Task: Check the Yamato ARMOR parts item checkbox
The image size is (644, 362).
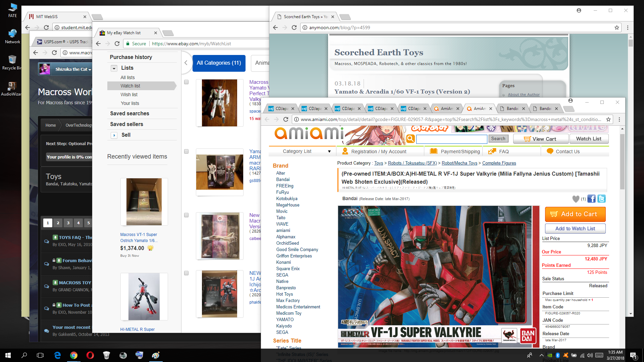Action: pyautogui.click(x=186, y=152)
